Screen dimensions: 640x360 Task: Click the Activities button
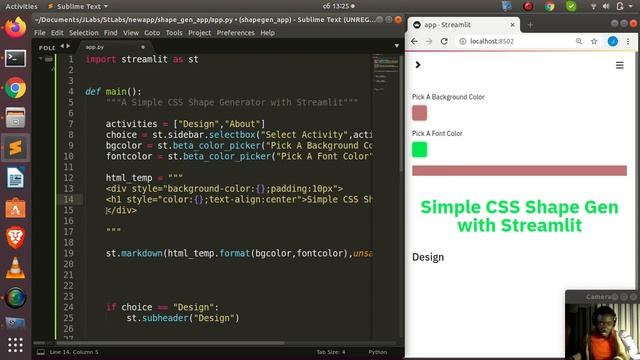coord(21,6)
